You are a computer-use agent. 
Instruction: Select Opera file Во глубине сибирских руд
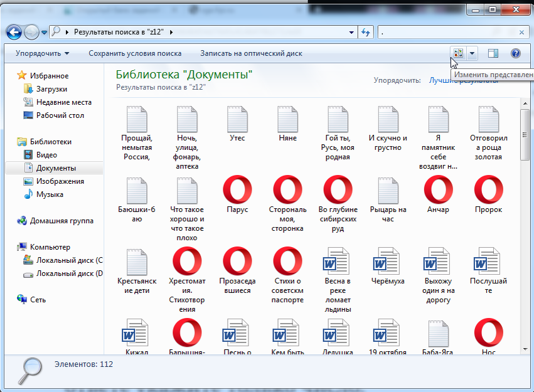[338, 204]
